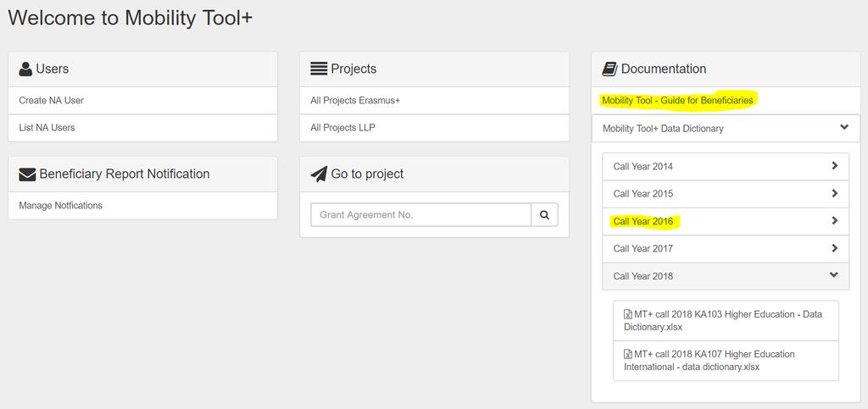The image size is (868, 409).
Task: Open Create NA User
Action: (x=51, y=101)
